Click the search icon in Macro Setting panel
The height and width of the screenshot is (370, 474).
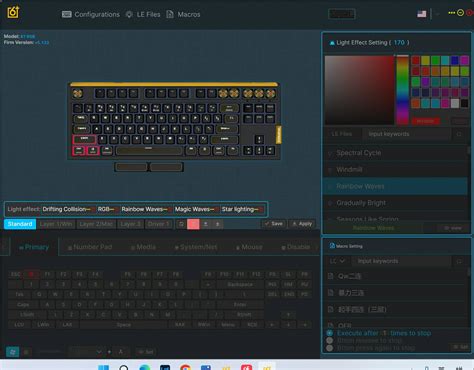459,261
